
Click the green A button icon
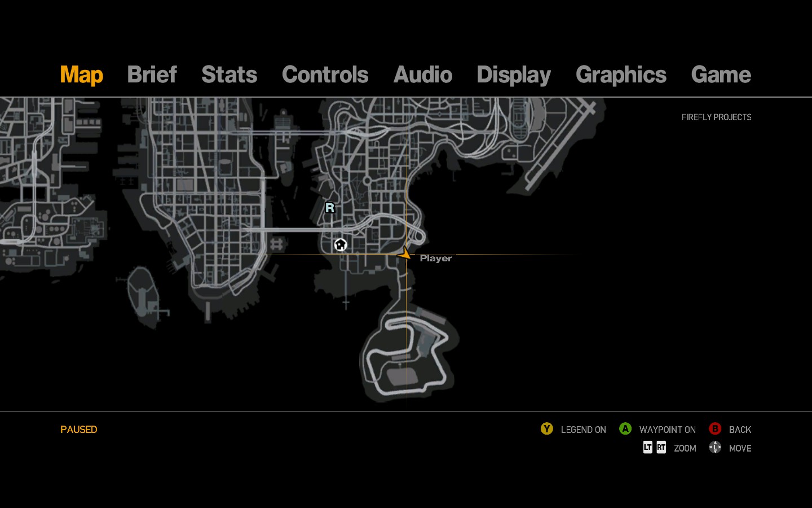625,429
